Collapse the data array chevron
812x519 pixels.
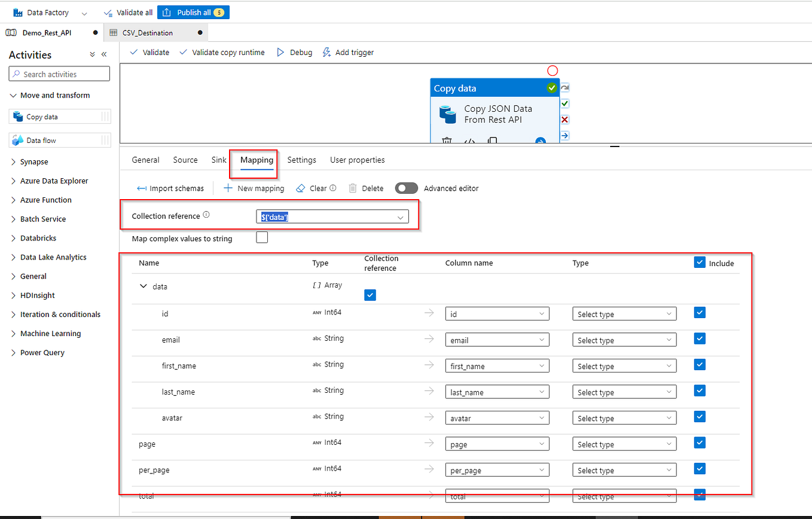pyautogui.click(x=143, y=286)
